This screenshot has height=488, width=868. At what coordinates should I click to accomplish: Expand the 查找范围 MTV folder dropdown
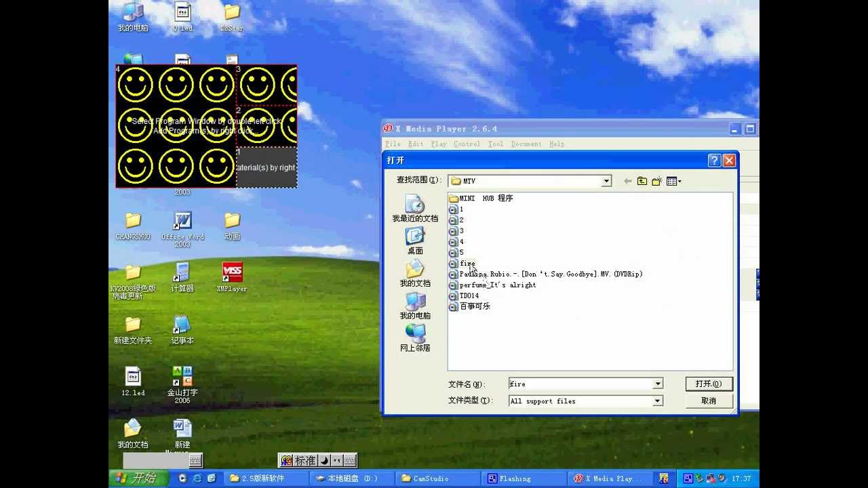tap(607, 181)
